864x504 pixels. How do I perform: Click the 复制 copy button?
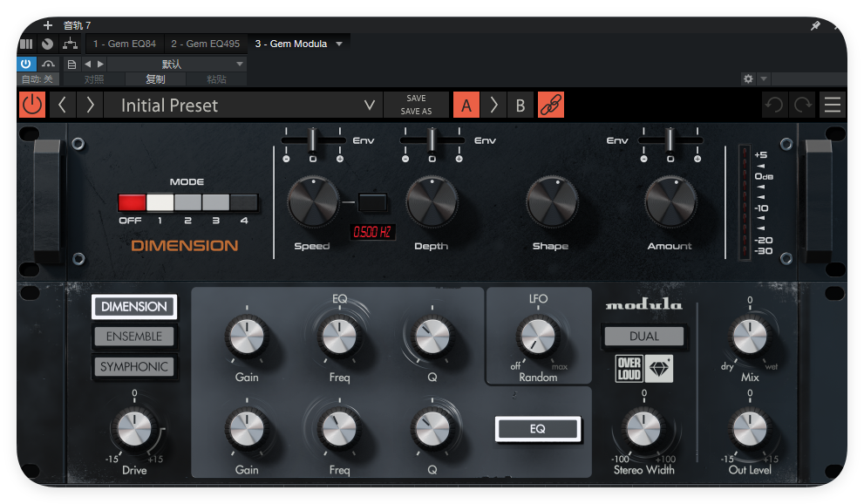pos(155,78)
